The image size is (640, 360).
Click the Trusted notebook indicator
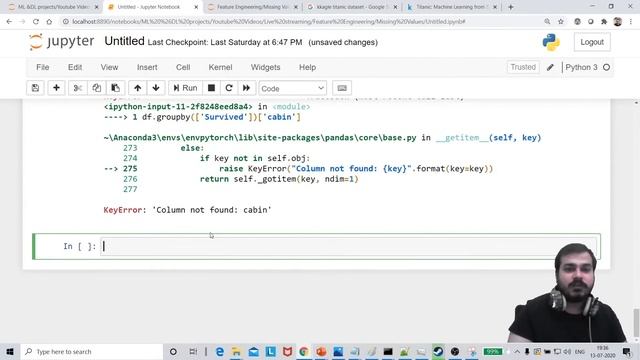click(523, 67)
